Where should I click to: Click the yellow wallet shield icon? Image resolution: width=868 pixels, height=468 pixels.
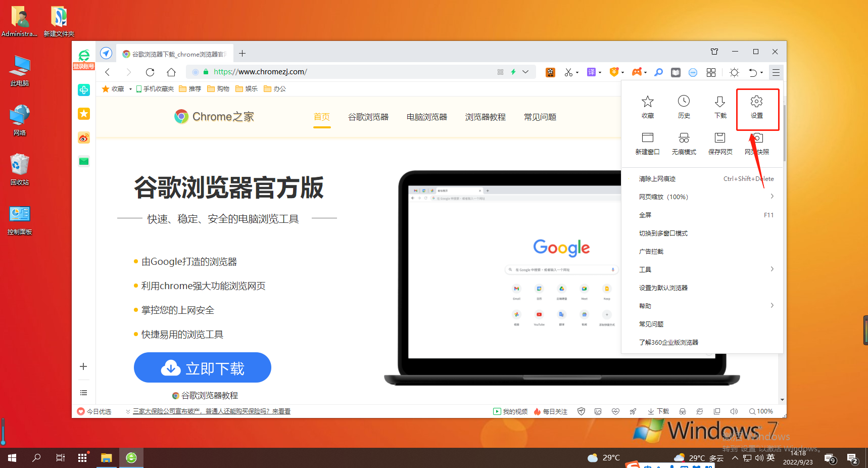point(614,72)
